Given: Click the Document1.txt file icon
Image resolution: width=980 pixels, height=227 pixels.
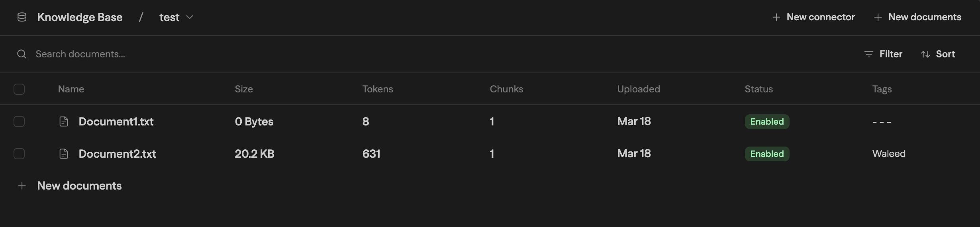Looking at the screenshot, I should pos(64,121).
